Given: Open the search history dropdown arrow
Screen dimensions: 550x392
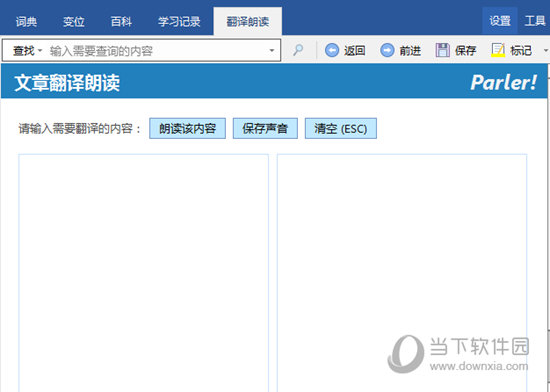Looking at the screenshot, I should (271, 51).
